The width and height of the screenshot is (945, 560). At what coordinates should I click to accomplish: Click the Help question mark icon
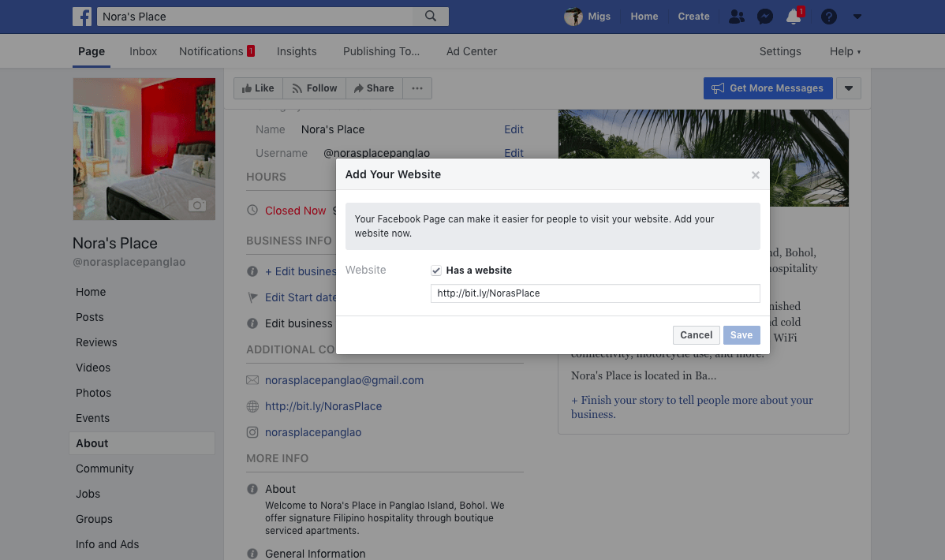827,16
